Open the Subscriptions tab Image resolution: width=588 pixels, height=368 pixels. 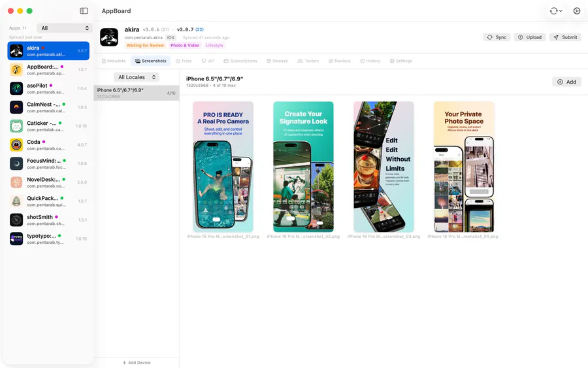click(240, 61)
